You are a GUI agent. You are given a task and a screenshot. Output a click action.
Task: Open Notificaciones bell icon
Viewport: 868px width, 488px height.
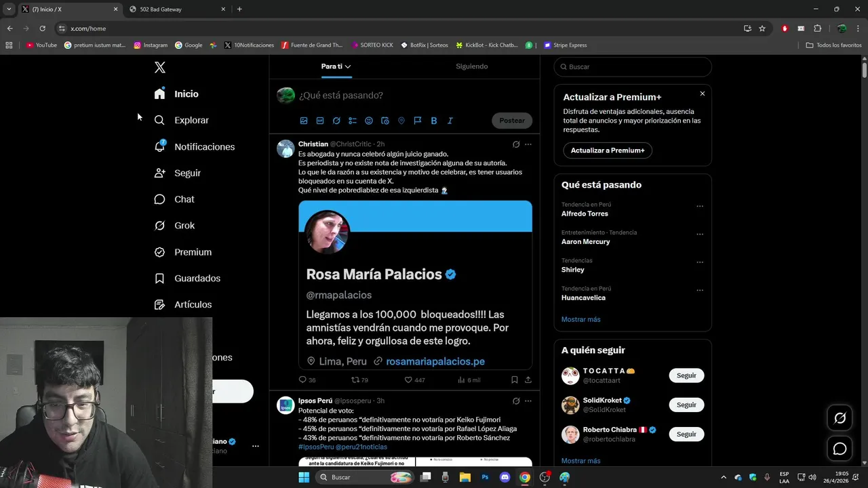coord(159,146)
